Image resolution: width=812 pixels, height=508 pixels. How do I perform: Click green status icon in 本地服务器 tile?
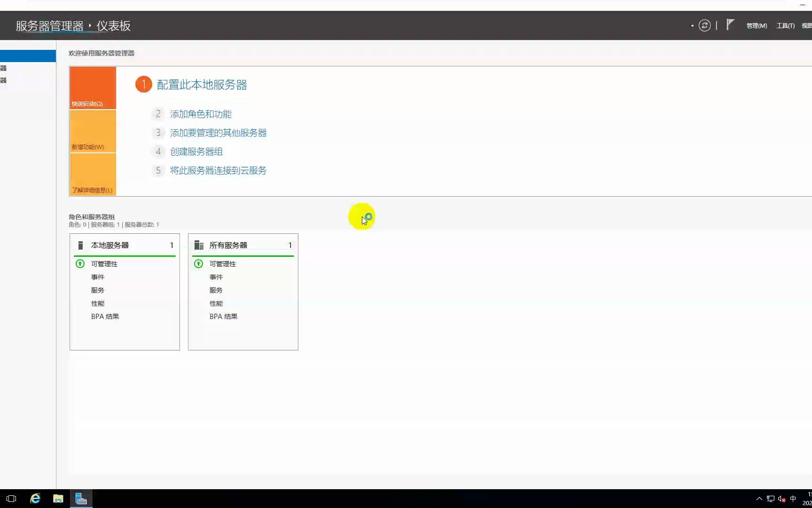point(80,264)
